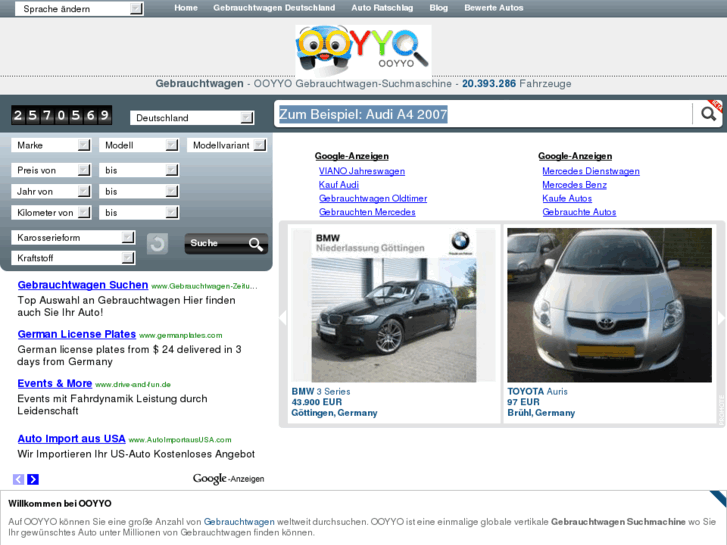Click the magnifier icon in search bar
This screenshot has width=727, height=545.
(x=708, y=114)
